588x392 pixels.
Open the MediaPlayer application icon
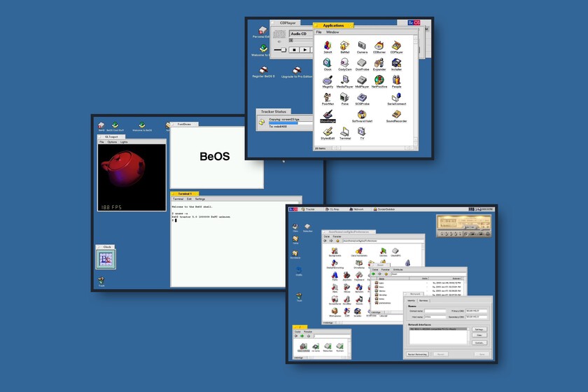(x=344, y=80)
